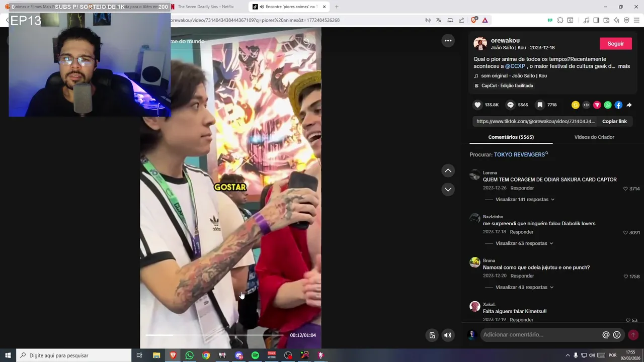Copy video URL with Copiar link

click(614, 121)
